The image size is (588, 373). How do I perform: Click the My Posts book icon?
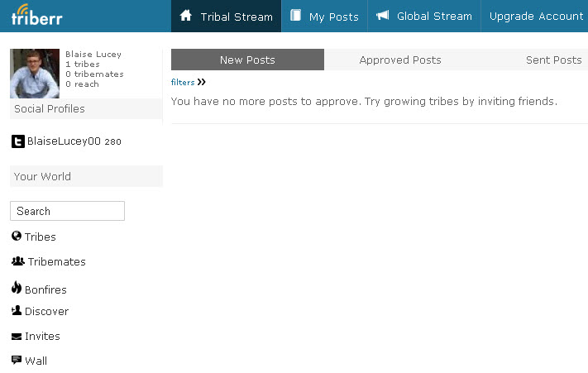296,16
